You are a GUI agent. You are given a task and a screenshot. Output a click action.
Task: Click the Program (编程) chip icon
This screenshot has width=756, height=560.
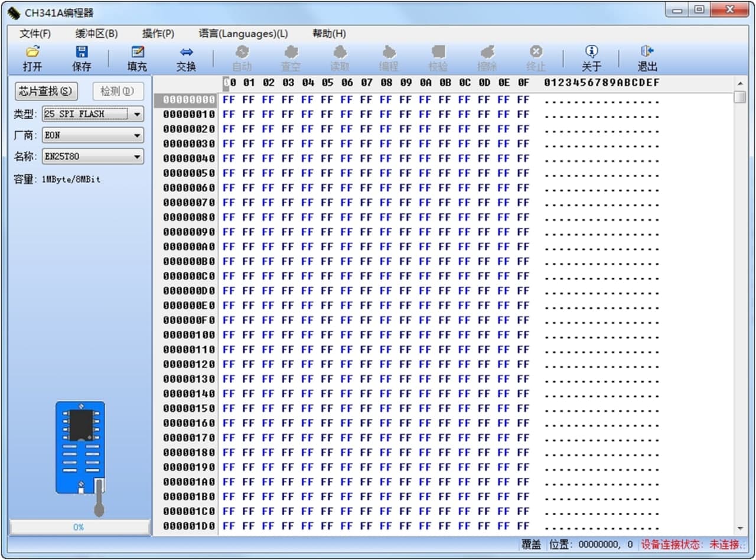pos(389,51)
